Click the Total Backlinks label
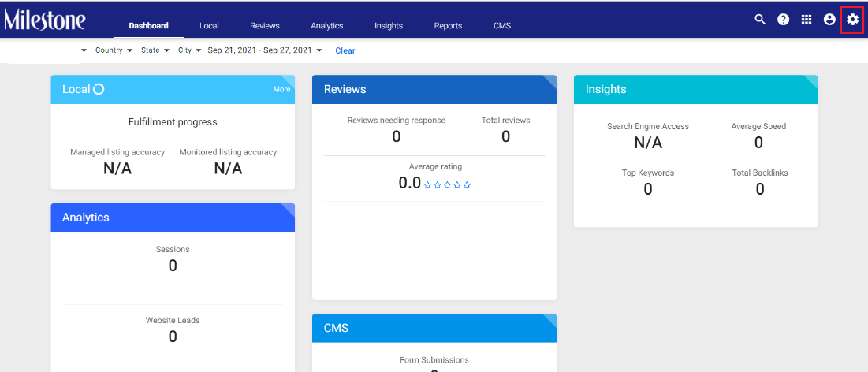 pos(759,173)
